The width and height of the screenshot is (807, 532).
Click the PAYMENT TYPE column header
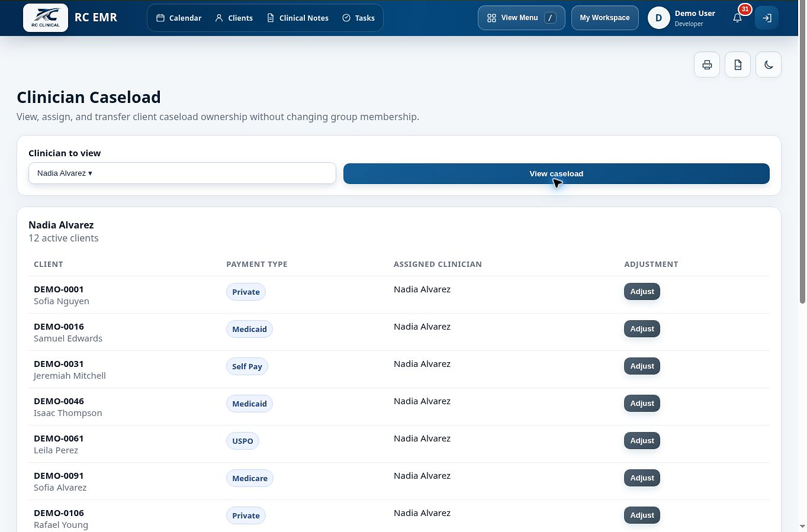(257, 265)
